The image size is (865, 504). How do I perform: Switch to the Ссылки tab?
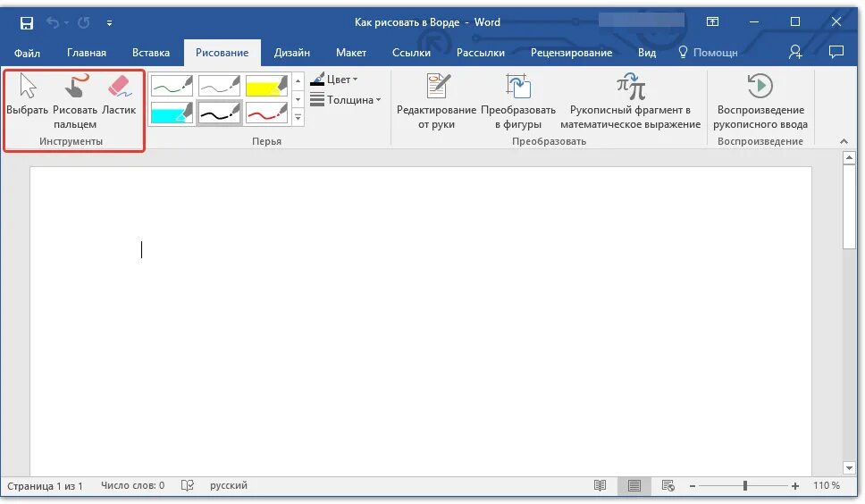tap(411, 53)
